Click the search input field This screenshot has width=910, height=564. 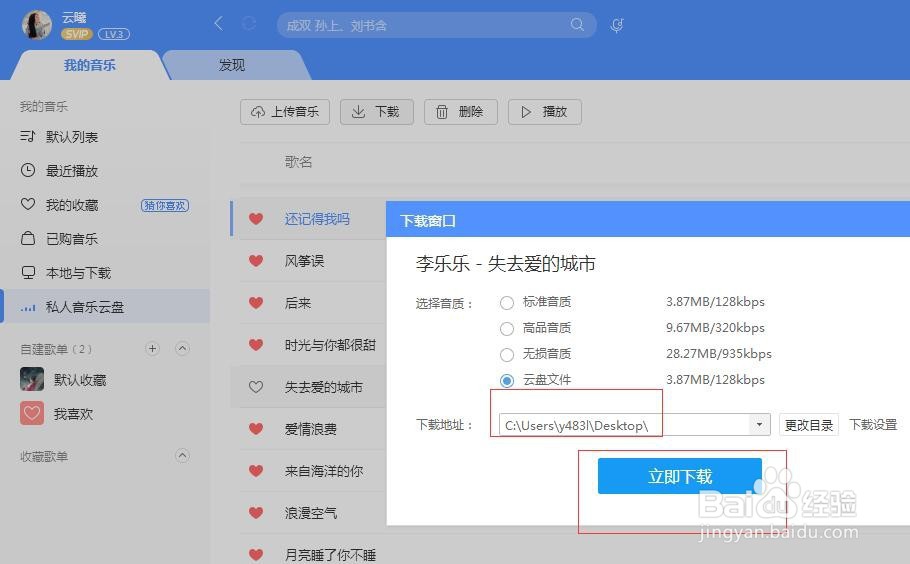pyautogui.click(x=436, y=25)
